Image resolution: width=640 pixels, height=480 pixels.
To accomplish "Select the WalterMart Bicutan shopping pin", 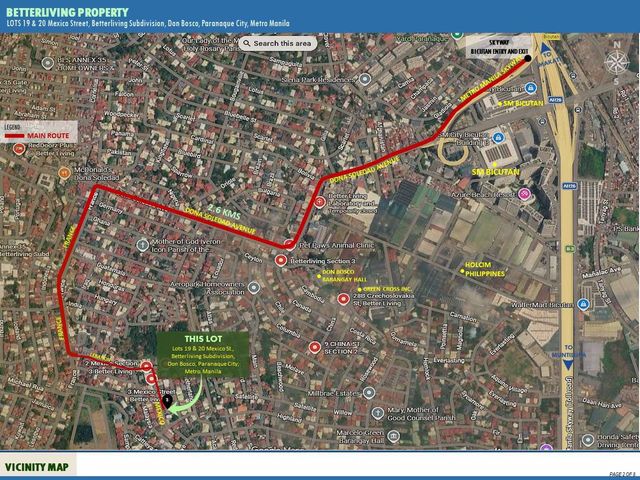I will (583, 304).
